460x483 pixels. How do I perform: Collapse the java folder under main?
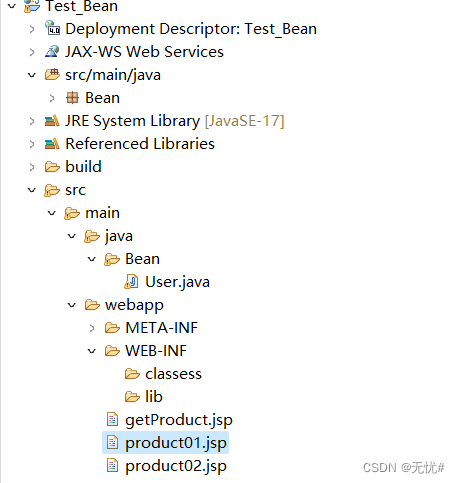72,236
